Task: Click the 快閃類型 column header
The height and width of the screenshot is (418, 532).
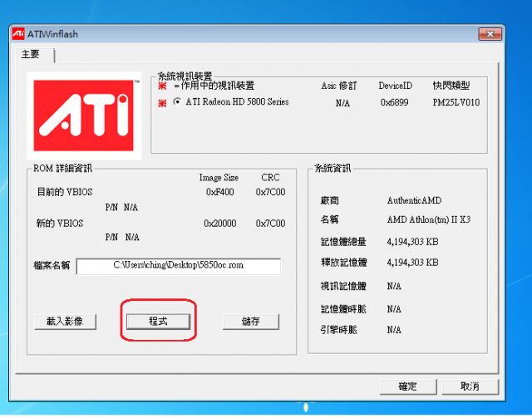Action: pyautogui.click(x=451, y=86)
